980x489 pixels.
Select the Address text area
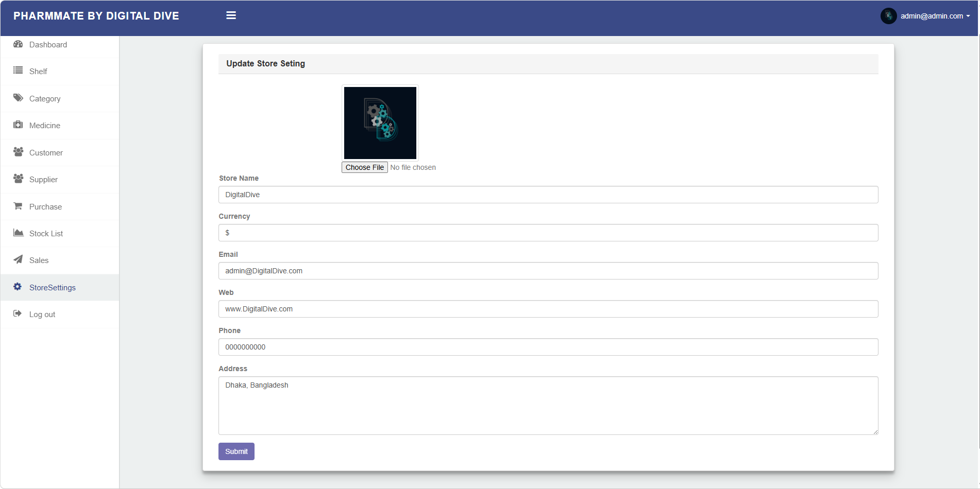[x=548, y=406]
